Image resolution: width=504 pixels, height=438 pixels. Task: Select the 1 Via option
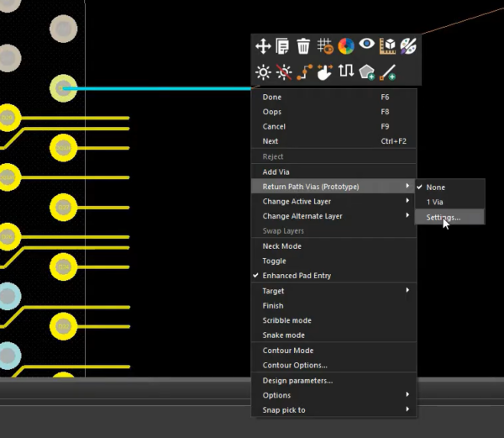450,202
